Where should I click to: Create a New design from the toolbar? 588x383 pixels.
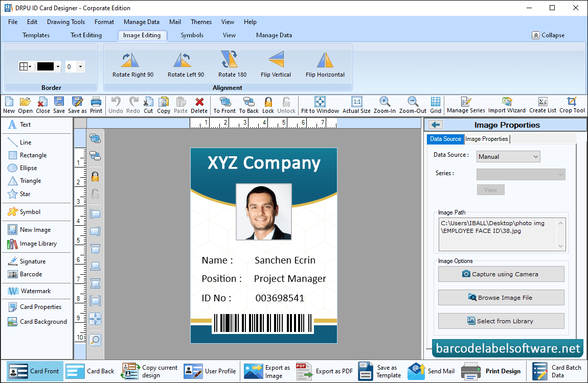(9, 105)
